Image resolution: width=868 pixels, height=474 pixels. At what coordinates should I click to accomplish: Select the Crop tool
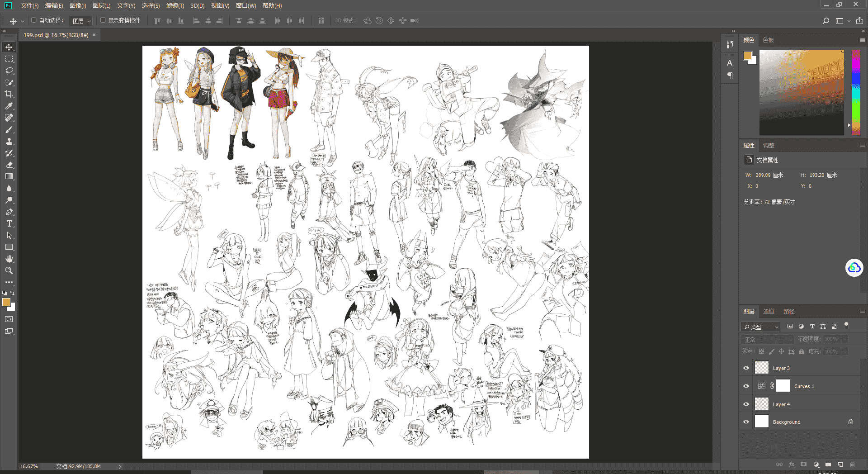9,94
